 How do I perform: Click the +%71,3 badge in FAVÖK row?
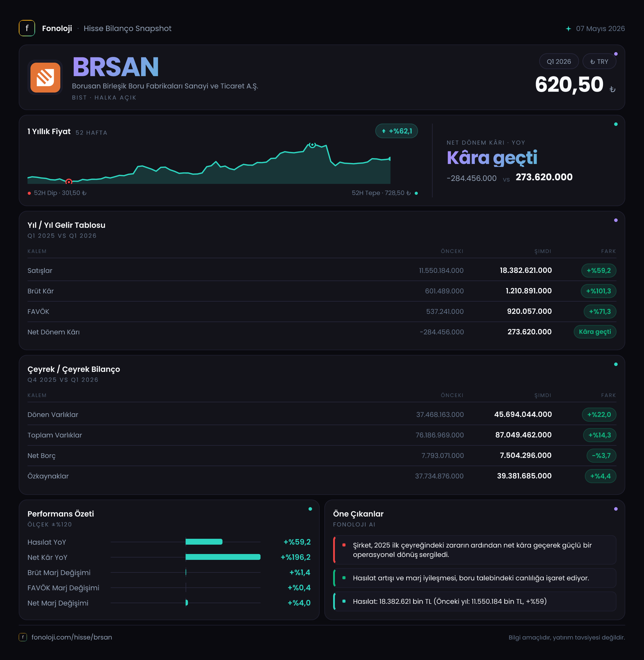point(600,312)
